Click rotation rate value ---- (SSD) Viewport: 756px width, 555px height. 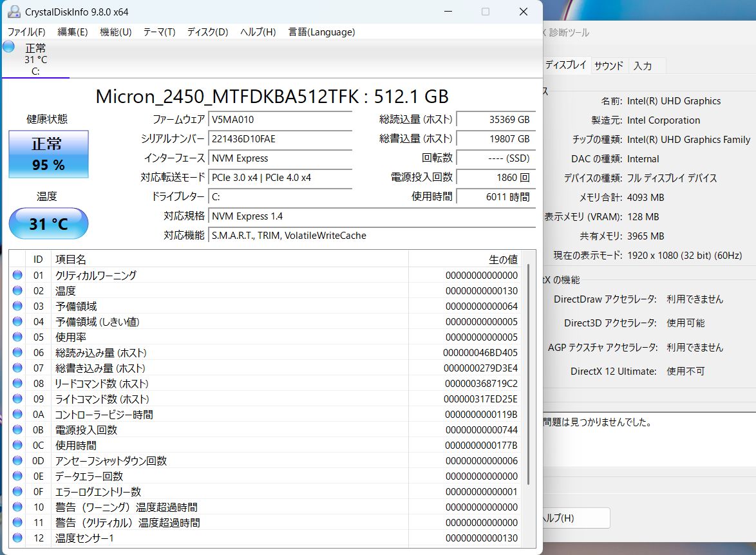[496, 158]
